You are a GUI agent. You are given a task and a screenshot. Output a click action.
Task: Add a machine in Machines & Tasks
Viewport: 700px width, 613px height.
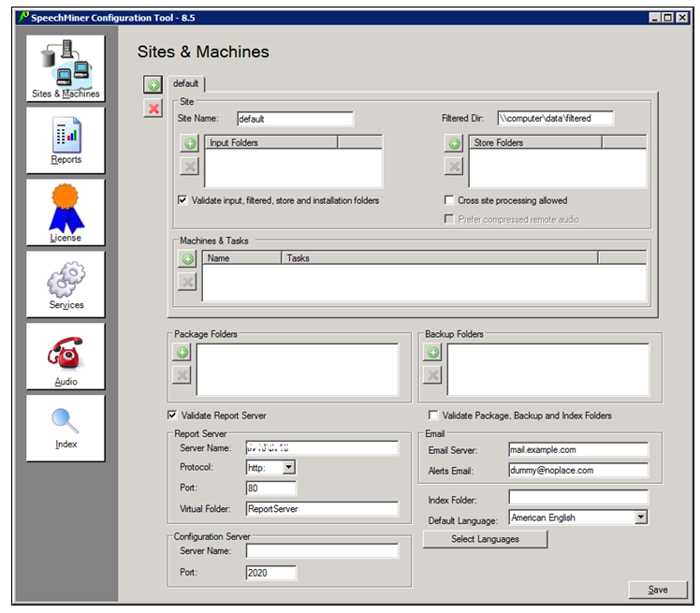[x=187, y=259]
